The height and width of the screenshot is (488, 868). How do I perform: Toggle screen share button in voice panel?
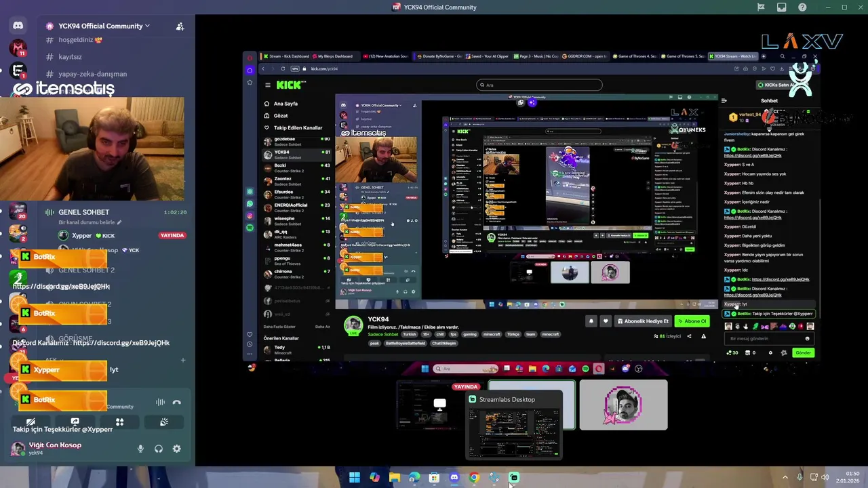pyautogui.click(x=75, y=422)
